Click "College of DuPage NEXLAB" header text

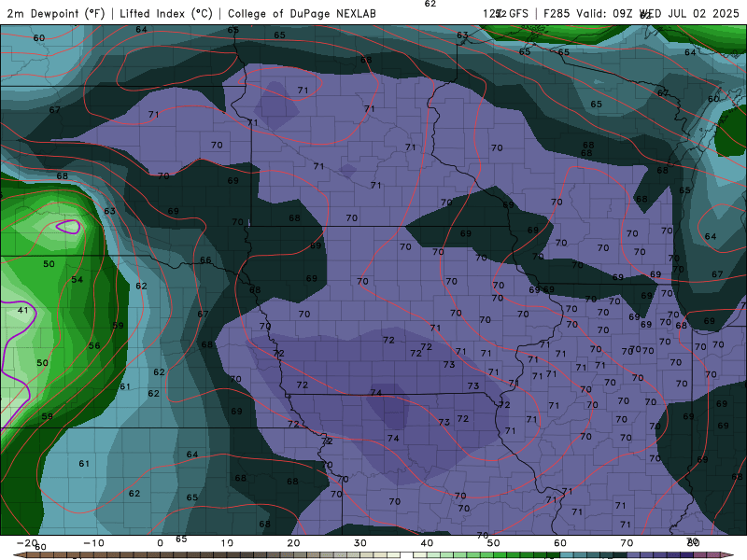point(302,14)
